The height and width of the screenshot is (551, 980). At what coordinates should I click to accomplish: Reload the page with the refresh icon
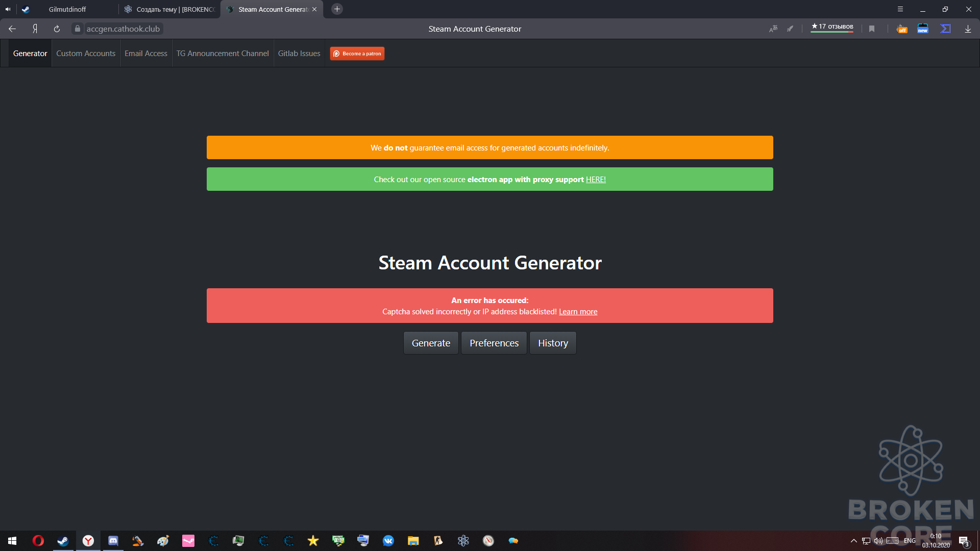[57, 29]
